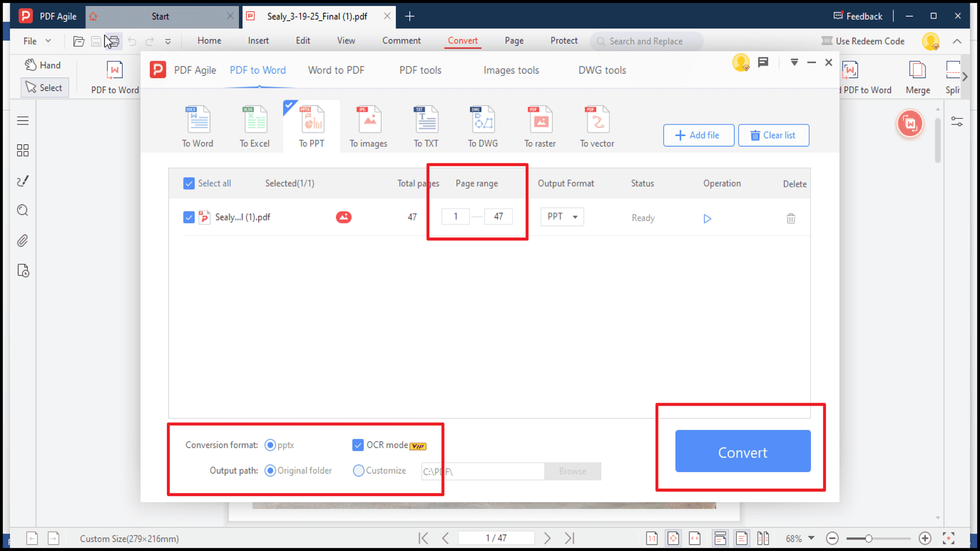Click the page range end field
Image resolution: width=980 pixels, height=551 pixels.
(x=498, y=217)
